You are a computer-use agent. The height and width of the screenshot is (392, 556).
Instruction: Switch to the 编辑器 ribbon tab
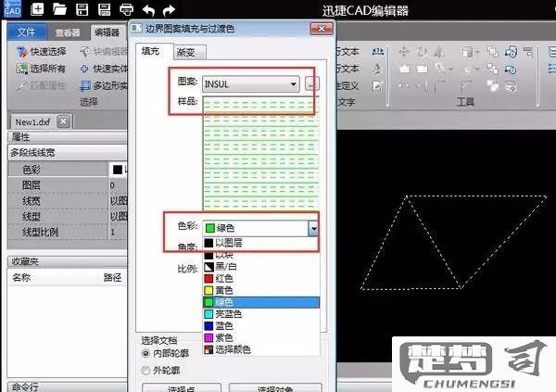pyautogui.click(x=107, y=32)
